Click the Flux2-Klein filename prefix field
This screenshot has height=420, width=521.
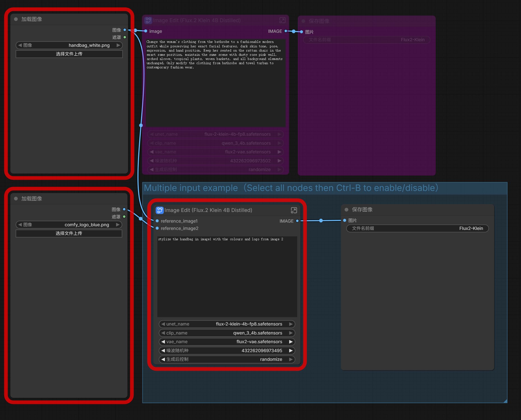coord(417,229)
